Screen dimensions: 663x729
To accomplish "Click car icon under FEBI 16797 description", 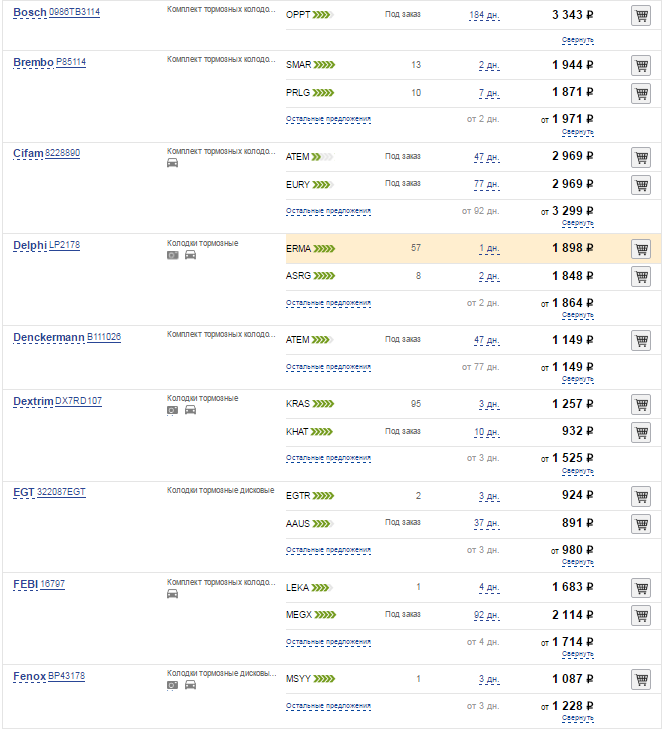I will pyautogui.click(x=172, y=594).
